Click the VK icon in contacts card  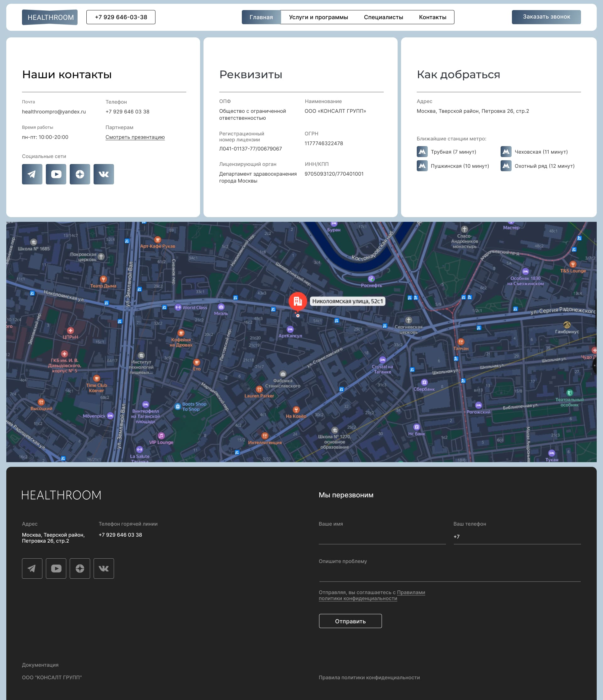[x=104, y=174]
